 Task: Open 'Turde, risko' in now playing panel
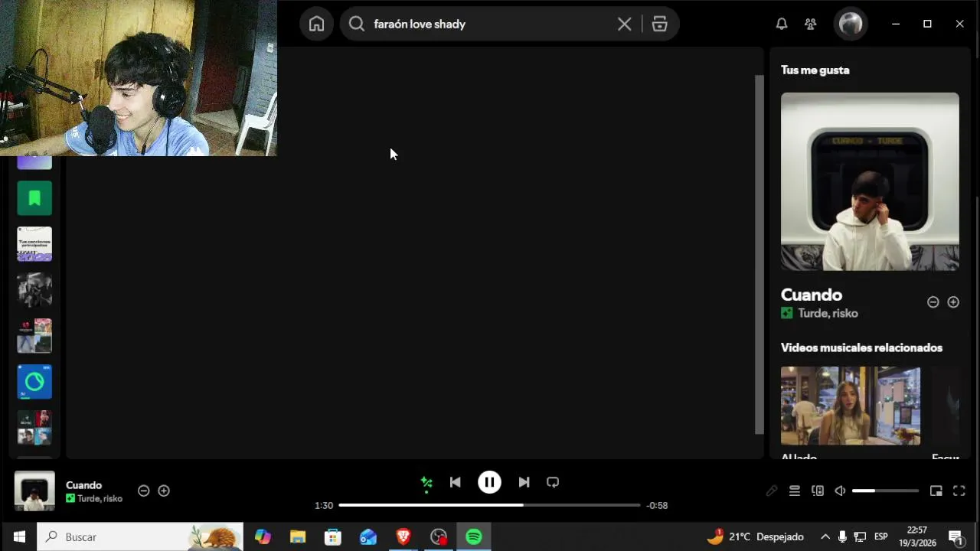click(x=828, y=313)
